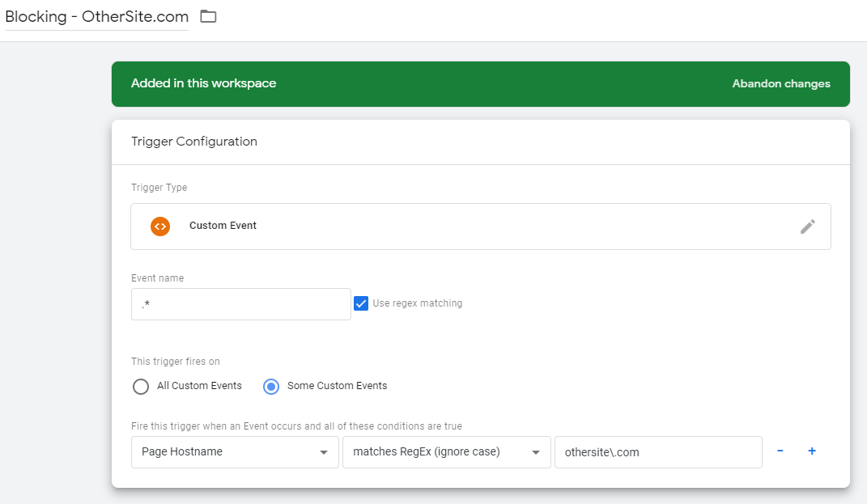Select All Custom Events radio button
The width and height of the screenshot is (867, 504).
(140, 386)
